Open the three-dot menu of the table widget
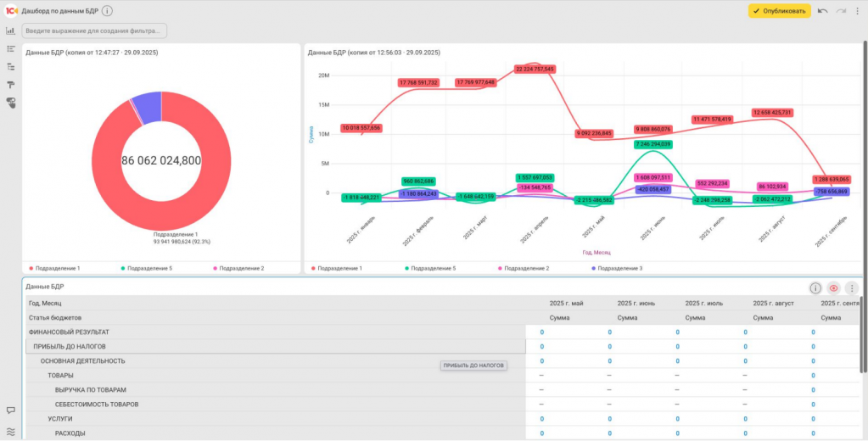868x441 pixels. point(851,287)
